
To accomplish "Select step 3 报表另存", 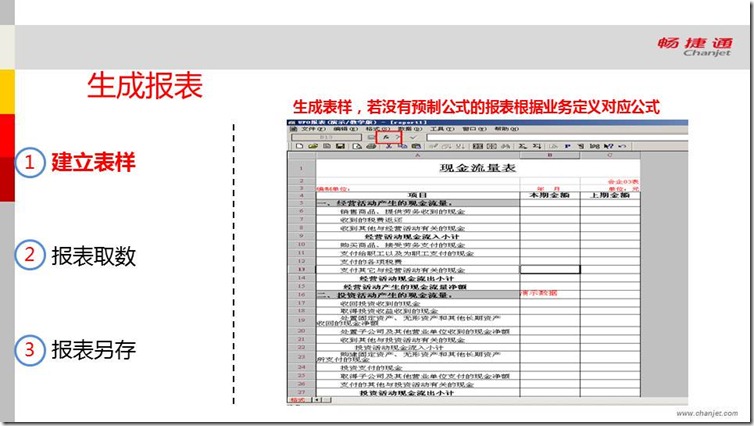I will click(x=76, y=350).
